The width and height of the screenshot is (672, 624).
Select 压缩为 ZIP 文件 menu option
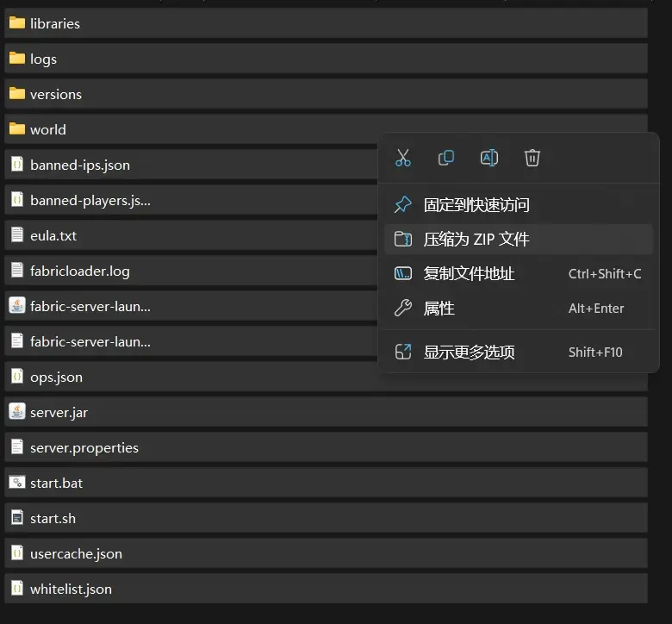(x=476, y=240)
